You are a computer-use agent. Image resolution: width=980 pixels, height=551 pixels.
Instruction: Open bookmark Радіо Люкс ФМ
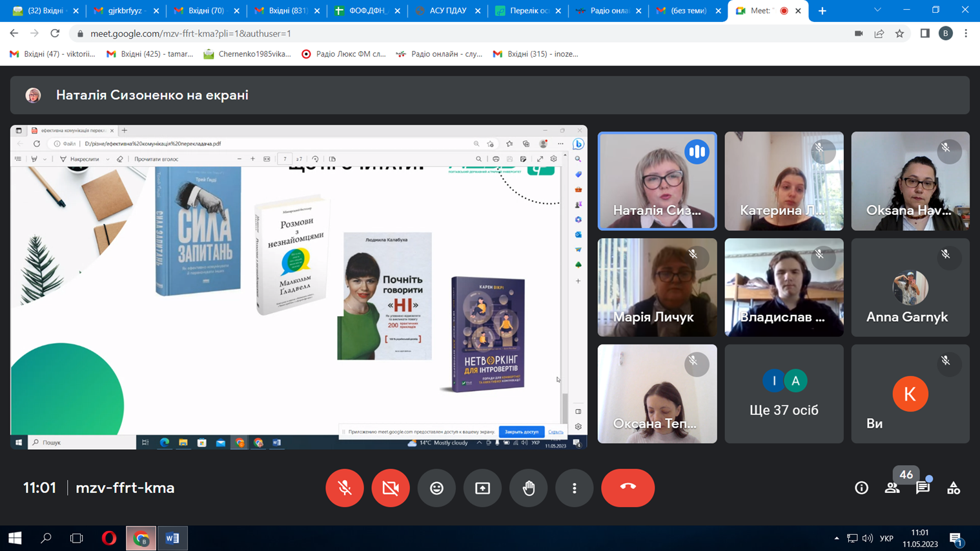point(343,54)
